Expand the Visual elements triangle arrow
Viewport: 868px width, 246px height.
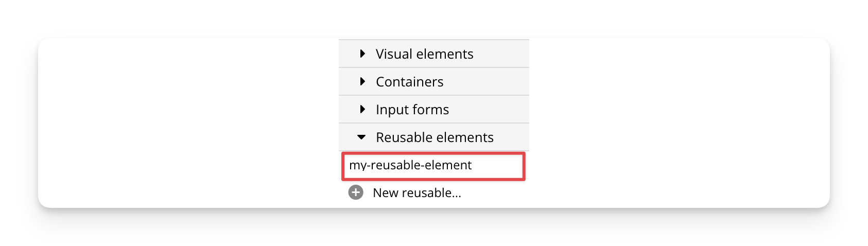tap(362, 54)
